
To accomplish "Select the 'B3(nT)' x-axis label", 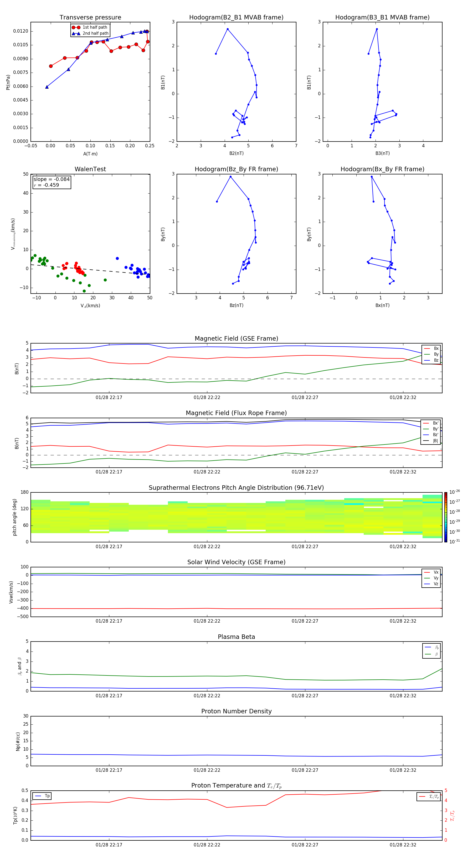I will 382,153.
